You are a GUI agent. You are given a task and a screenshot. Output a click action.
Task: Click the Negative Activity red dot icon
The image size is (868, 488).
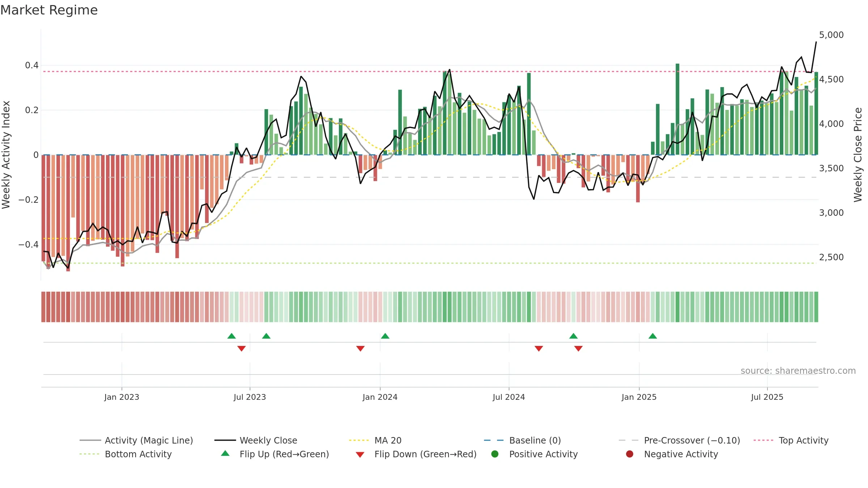click(630, 454)
